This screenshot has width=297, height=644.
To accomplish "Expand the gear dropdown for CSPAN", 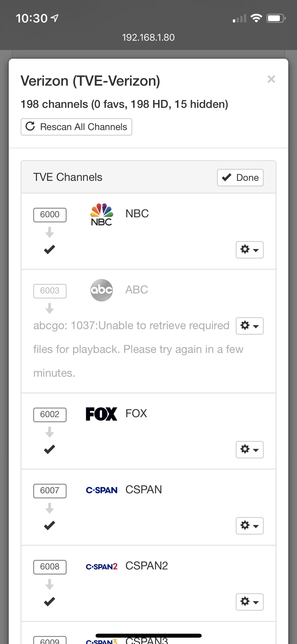I will [249, 526].
